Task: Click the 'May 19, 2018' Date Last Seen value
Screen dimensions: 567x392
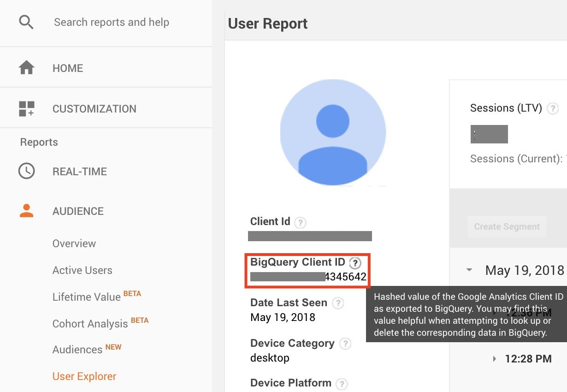Action: coord(283,317)
